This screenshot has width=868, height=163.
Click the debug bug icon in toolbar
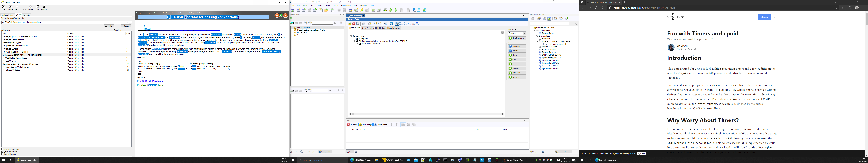pos(385,10)
